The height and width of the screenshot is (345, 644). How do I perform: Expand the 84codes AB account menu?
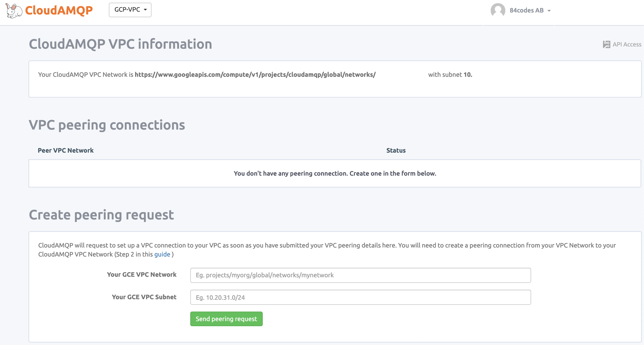point(530,10)
